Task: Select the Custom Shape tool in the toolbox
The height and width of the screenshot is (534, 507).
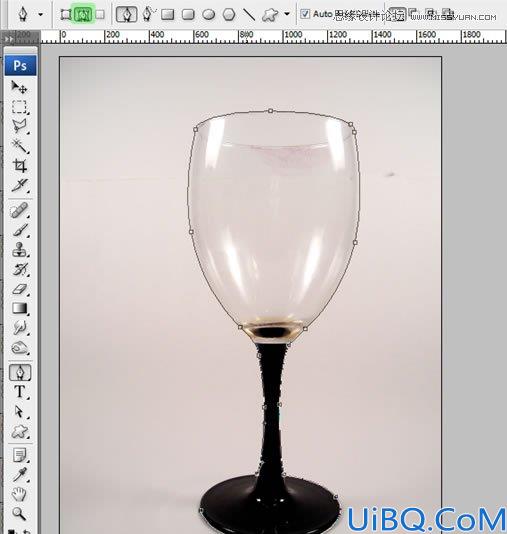Action: (19, 431)
